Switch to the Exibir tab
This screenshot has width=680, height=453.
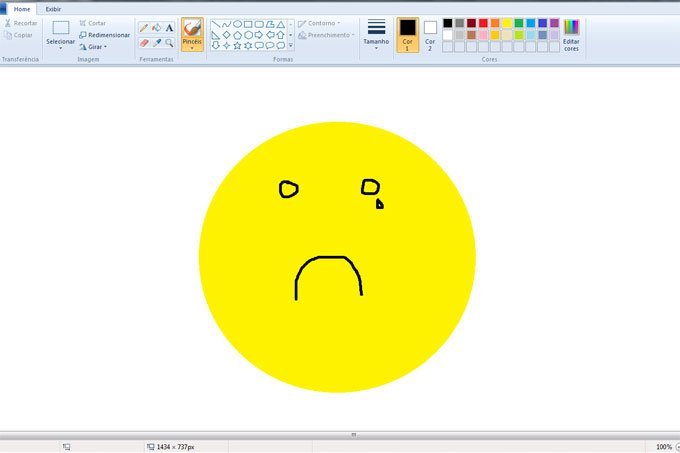53,9
